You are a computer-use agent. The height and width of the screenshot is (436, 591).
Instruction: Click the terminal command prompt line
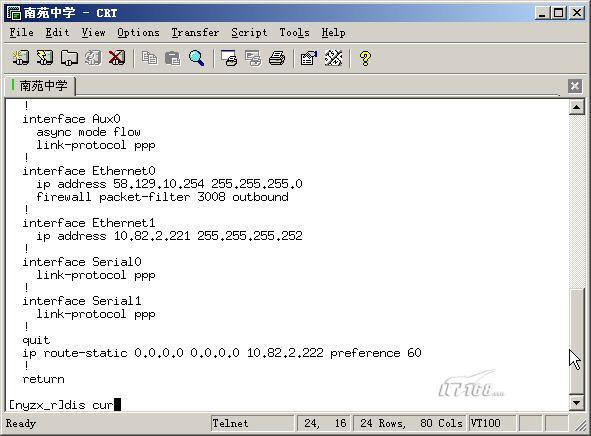(x=65, y=405)
